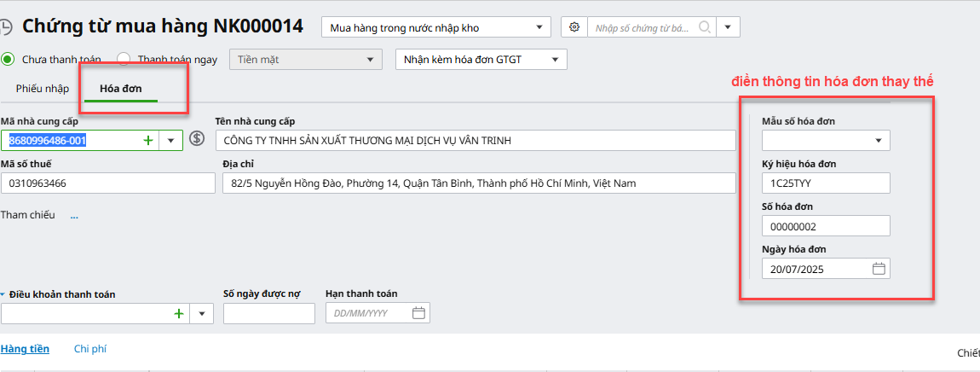Screen dimensions: 980x372
Task: Open calendar for Hạn thanh toán
Action: [x=418, y=313]
